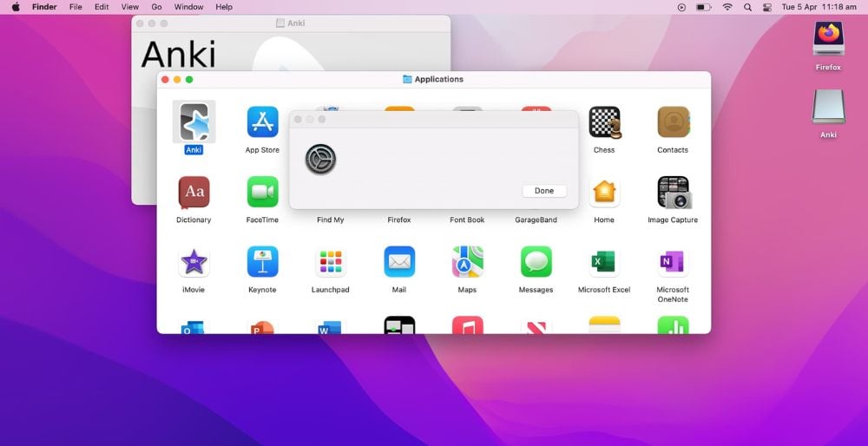Click the "Font Book" label
This screenshot has width=868, height=446.
[467, 220]
